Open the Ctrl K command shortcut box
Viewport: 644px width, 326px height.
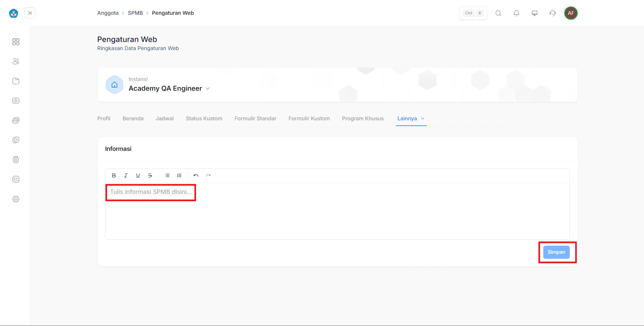coord(473,13)
